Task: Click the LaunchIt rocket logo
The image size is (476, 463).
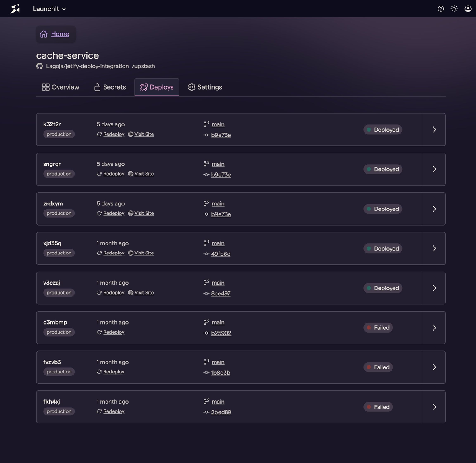Action: 14,8
